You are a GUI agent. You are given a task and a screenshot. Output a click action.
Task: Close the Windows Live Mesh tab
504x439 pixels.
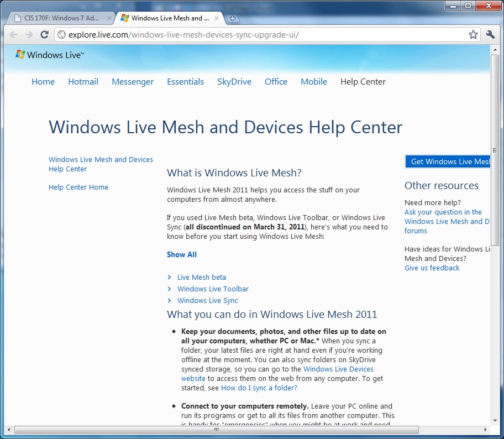click(x=217, y=18)
